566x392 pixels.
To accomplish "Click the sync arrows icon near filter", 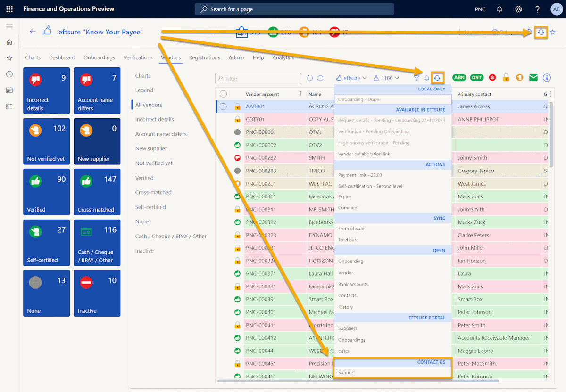I will click(x=320, y=78).
